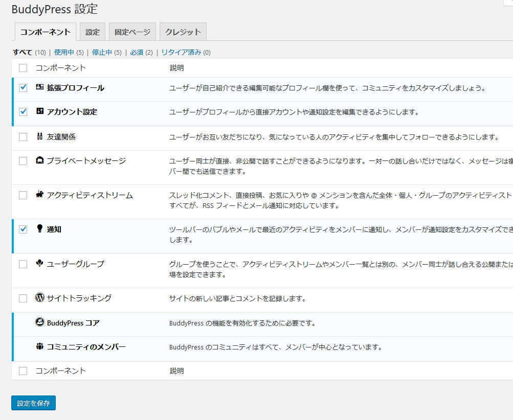Screen dimensions: 513x420
Task: Toggle the select-all checkbox in header row
Action: (x=23, y=67)
